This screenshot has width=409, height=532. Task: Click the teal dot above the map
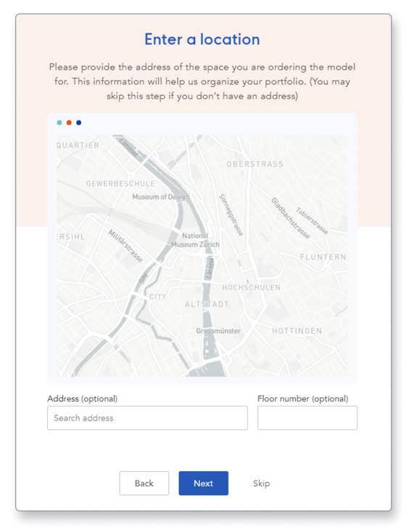(x=59, y=122)
